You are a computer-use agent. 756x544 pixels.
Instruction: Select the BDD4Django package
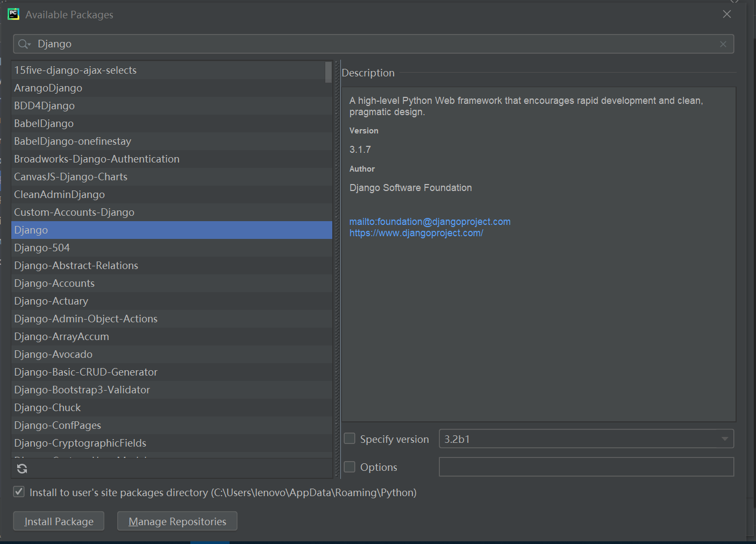click(172, 105)
